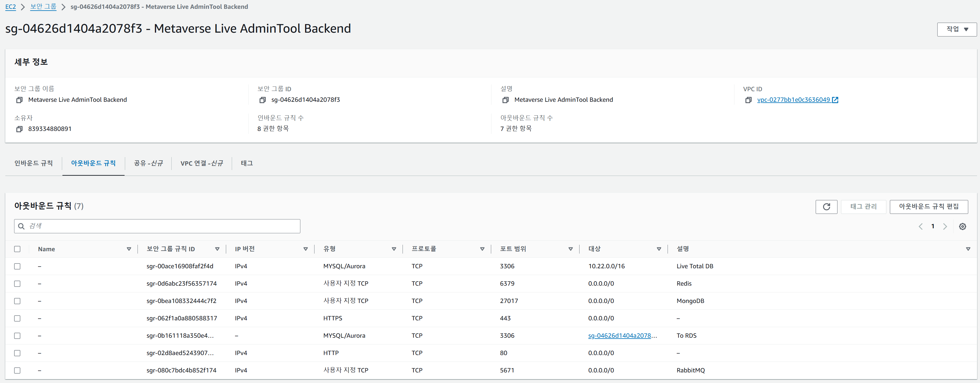Copy the description field value
980x383 pixels.
pyautogui.click(x=505, y=100)
